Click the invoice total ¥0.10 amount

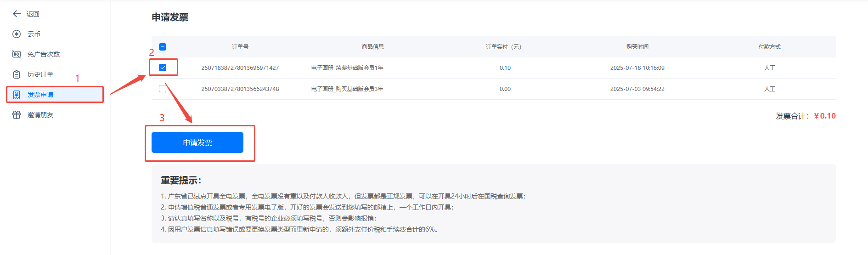[825, 116]
